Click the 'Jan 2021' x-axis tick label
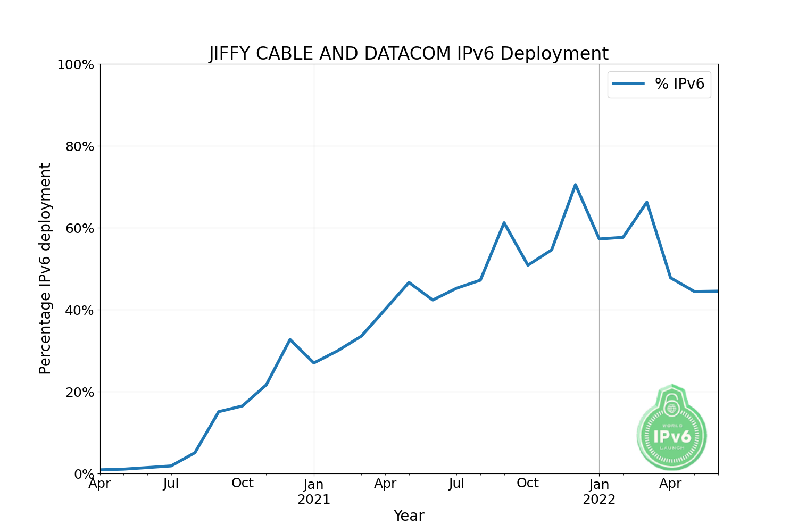Image resolution: width=798 pixels, height=532 pixels. (x=314, y=492)
